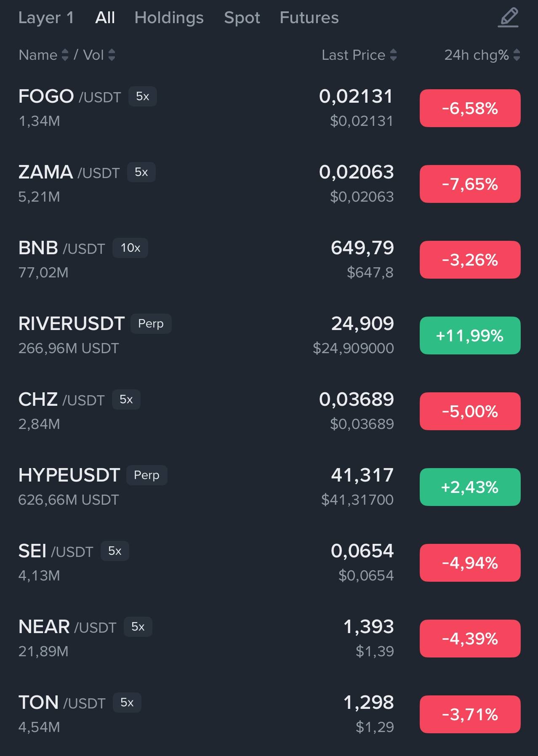This screenshot has height=756, width=538.
Task: Tap the edit pencil icon
Action: point(508,18)
